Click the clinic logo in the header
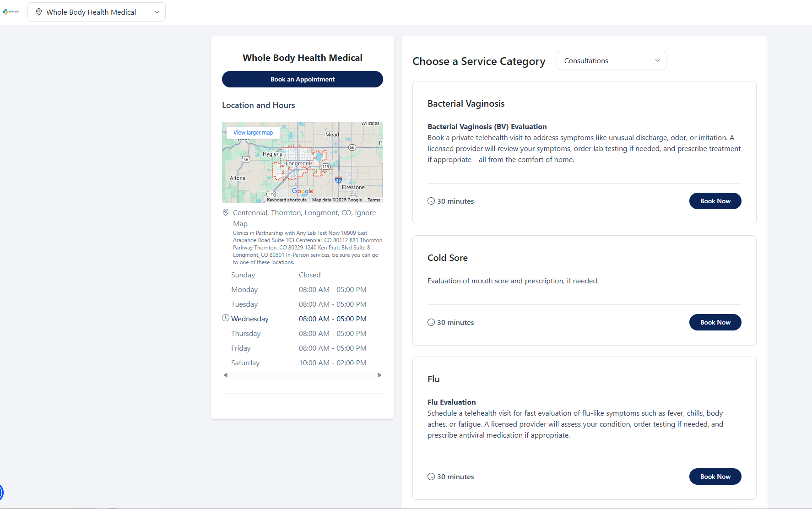This screenshot has width=812, height=509. 11,12
